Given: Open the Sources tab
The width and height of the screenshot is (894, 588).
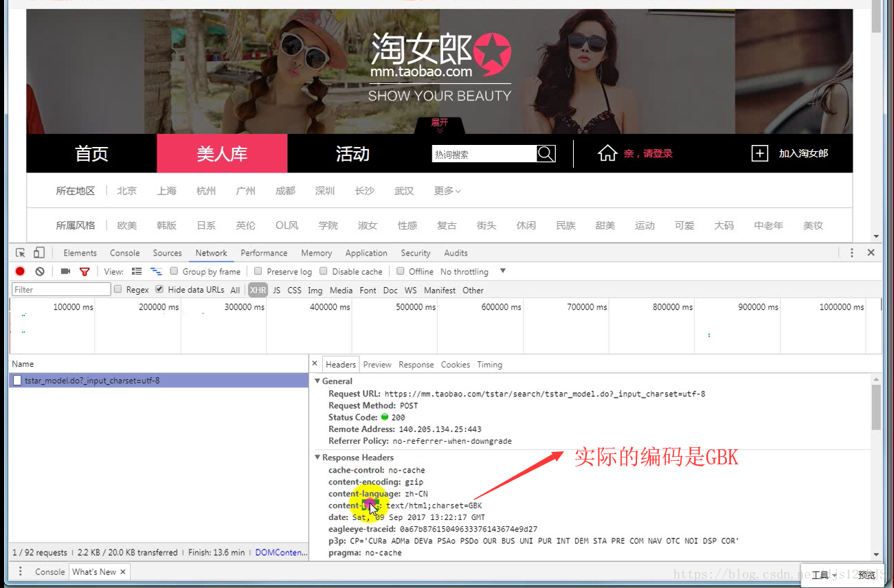Looking at the screenshot, I should pyautogui.click(x=167, y=253).
